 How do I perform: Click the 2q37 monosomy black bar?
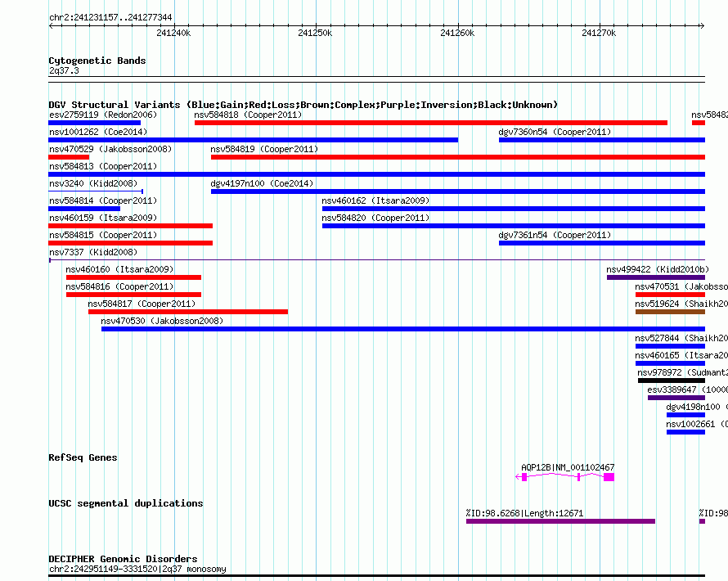click(376, 576)
